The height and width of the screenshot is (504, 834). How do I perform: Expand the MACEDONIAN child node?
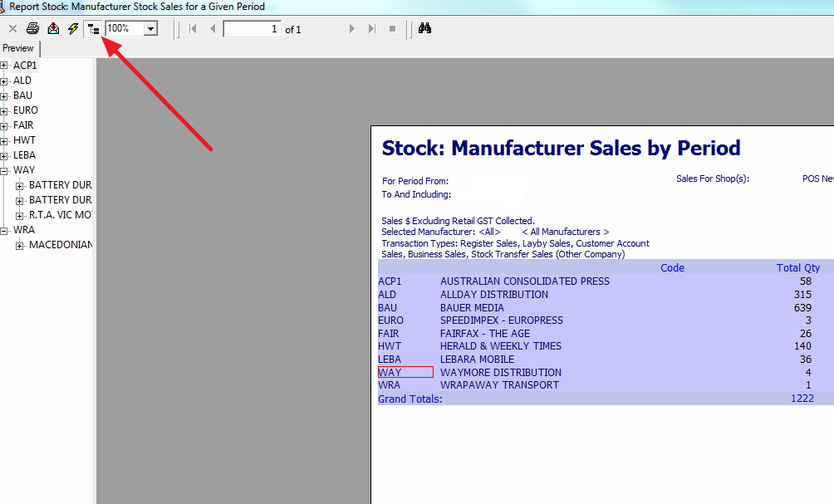tap(20, 246)
